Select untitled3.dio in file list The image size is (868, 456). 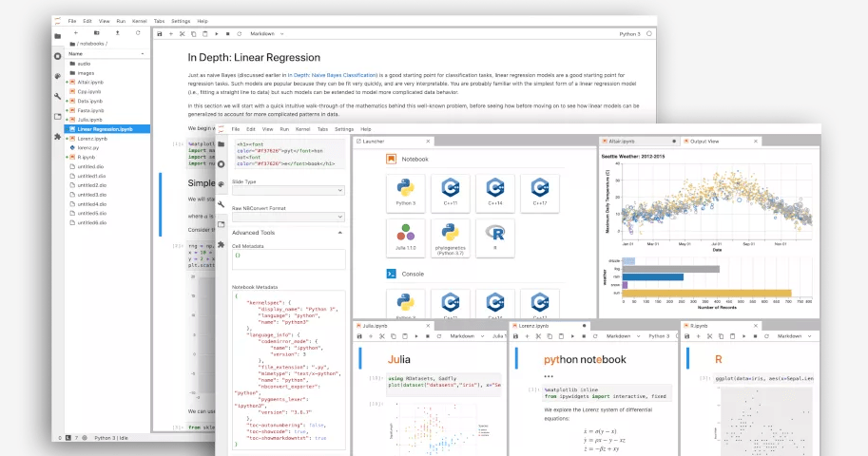(x=107, y=195)
